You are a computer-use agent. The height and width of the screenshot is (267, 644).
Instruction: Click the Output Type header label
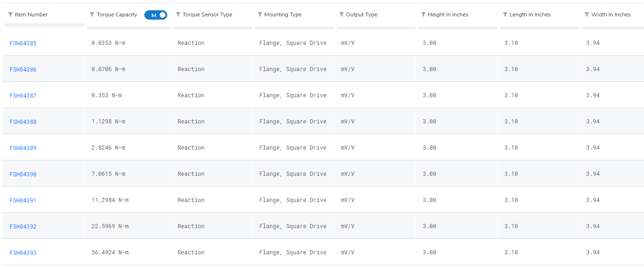361,14
